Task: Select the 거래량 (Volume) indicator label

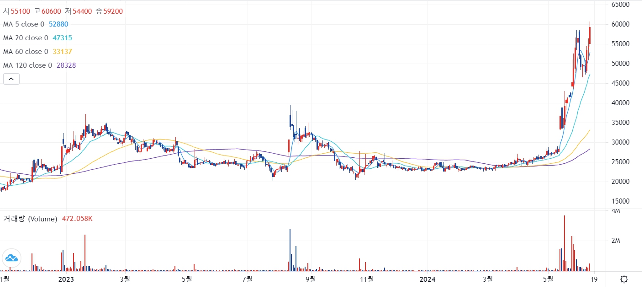Action: 30,219
